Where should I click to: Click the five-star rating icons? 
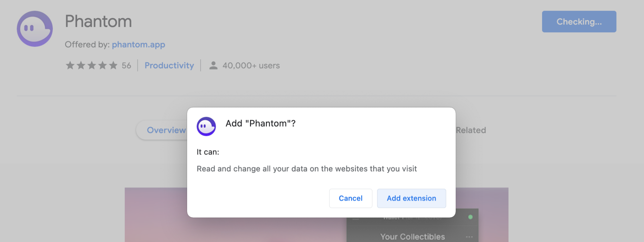91,65
